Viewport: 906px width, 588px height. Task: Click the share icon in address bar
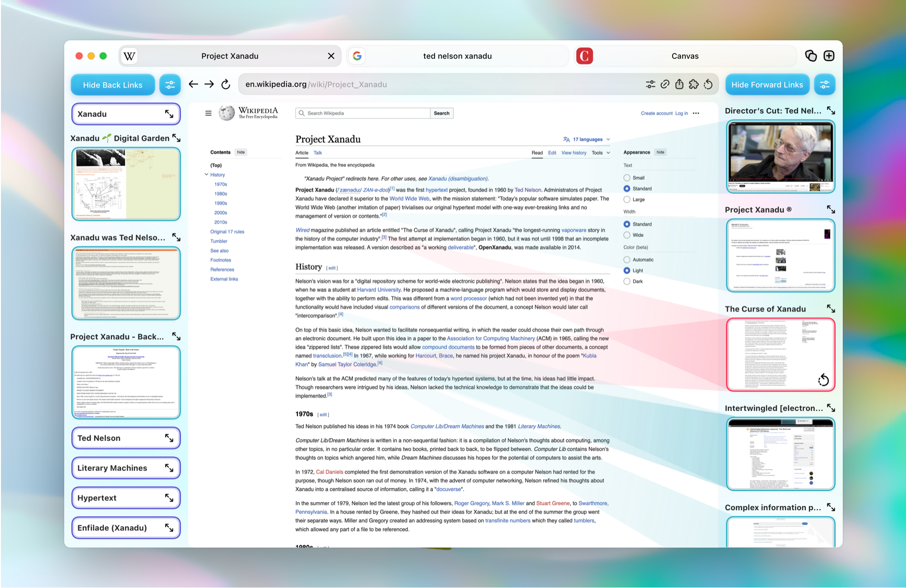[679, 84]
